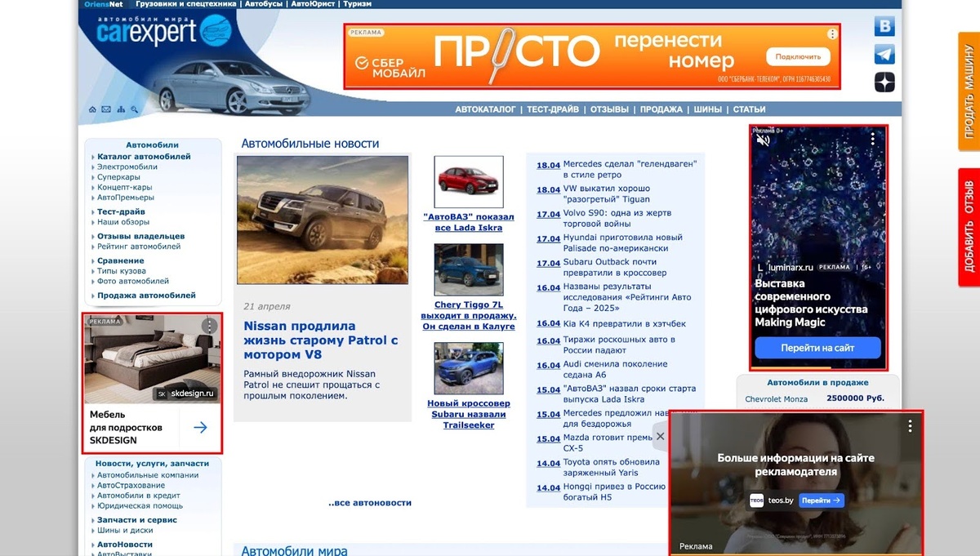Open Автобусы top link
The image size is (980, 556).
(x=264, y=4)
